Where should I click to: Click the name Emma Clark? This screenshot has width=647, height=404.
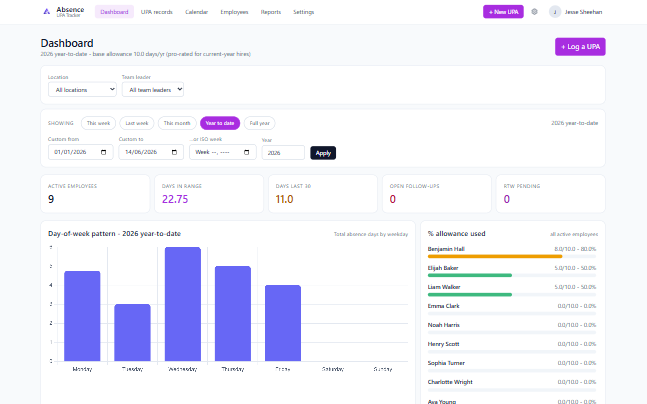pyautogui.click(x=444, y=306)
